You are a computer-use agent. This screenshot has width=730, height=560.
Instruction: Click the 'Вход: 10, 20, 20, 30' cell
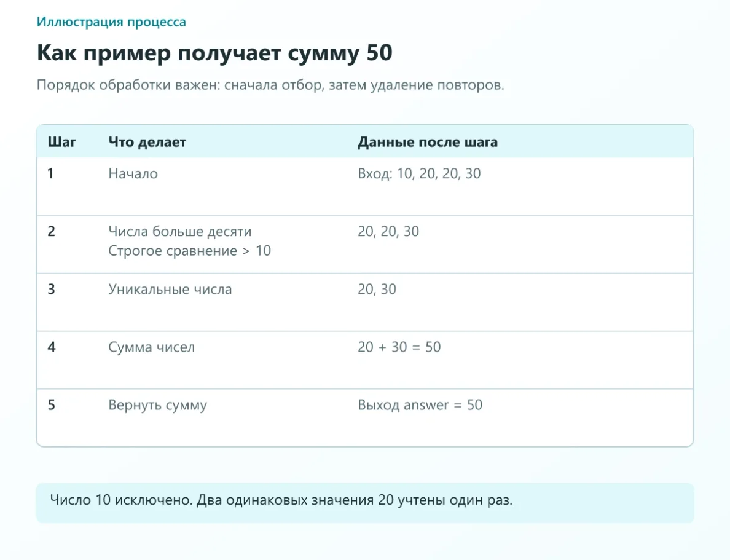(419, 174)
